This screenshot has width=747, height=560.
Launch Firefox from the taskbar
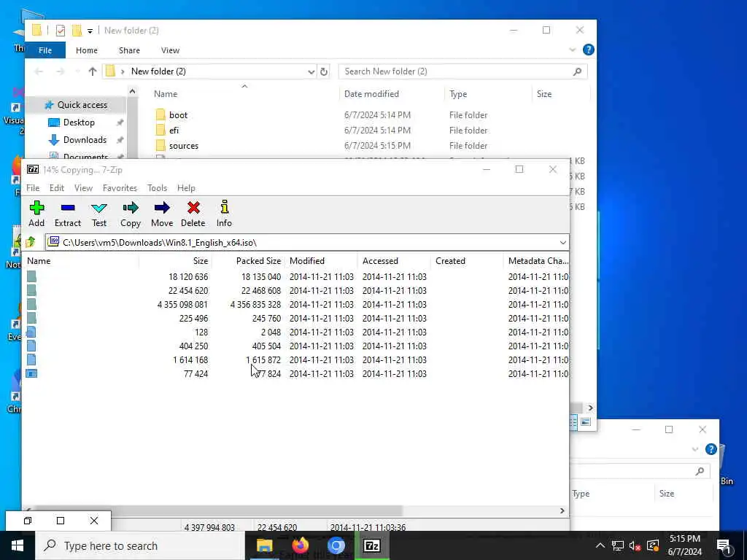tap(300, 545)
